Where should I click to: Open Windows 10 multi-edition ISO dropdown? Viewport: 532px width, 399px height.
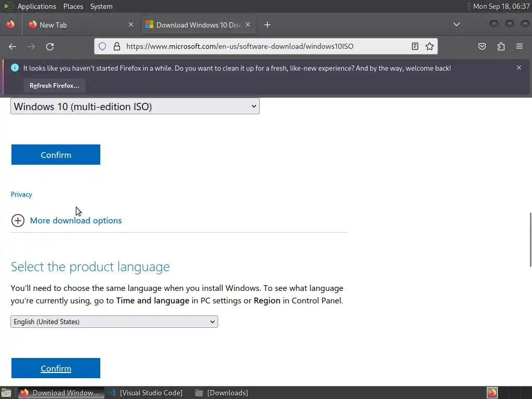[135, 106]
